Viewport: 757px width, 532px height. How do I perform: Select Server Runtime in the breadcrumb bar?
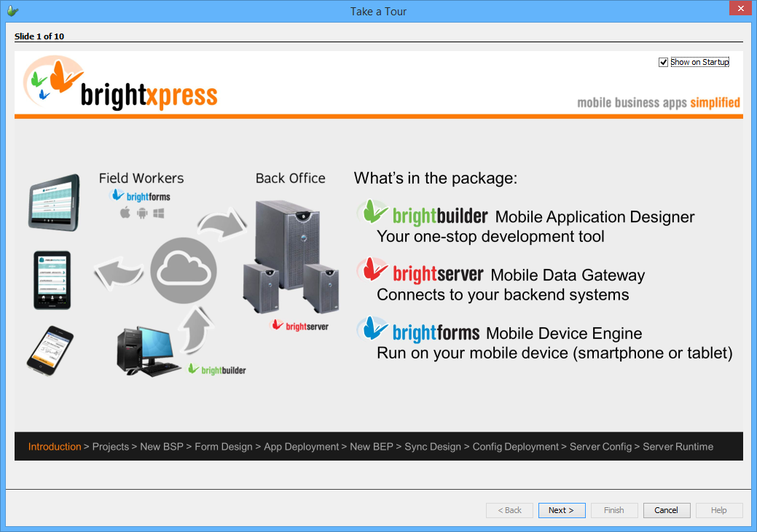point(678,447)
